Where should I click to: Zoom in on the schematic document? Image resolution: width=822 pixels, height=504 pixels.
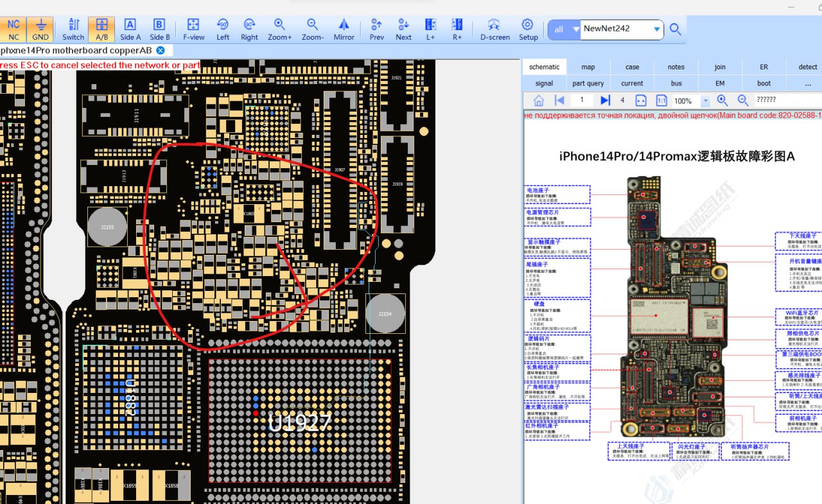point(722,100)
